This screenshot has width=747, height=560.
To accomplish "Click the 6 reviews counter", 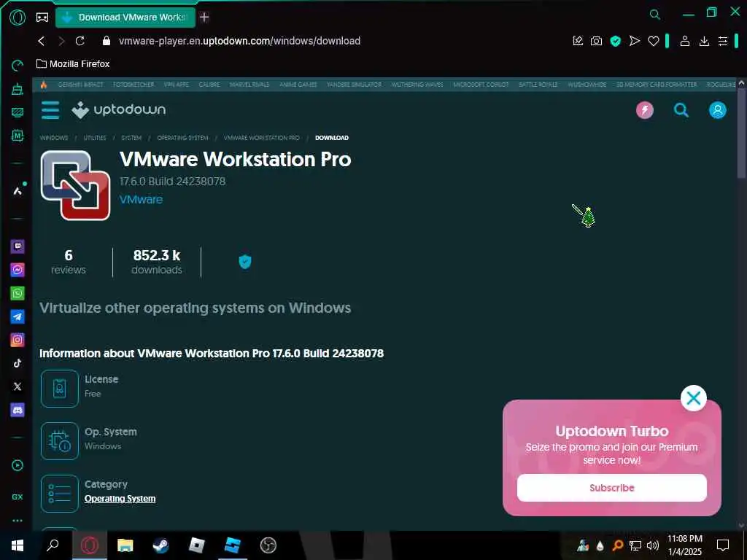I will click(x=69, y=262).
